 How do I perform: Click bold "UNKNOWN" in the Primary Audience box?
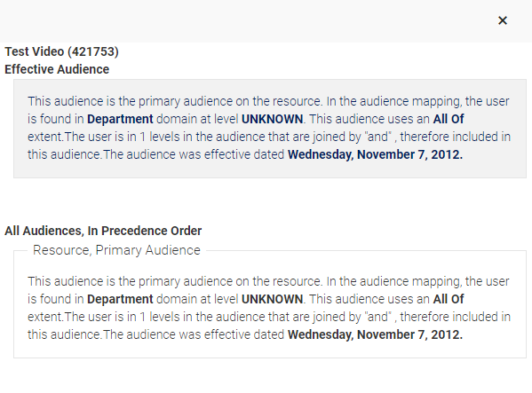[x=272, y=299]
